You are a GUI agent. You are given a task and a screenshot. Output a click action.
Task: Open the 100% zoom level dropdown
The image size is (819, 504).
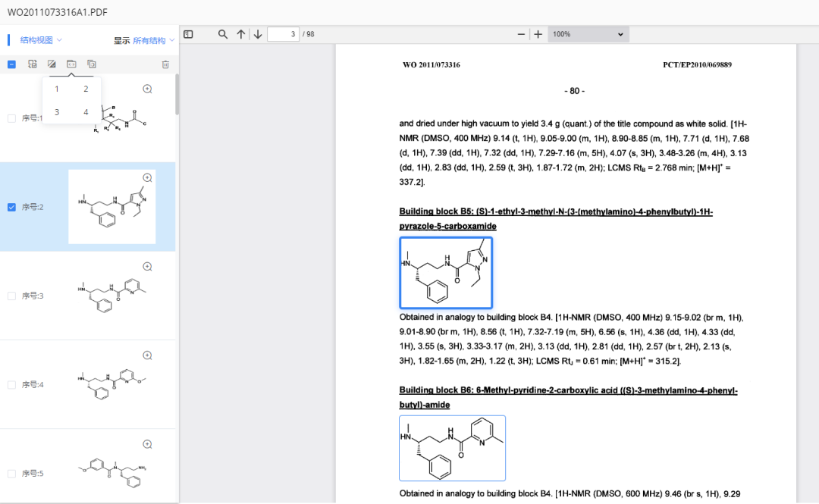(x=588, y=34)
